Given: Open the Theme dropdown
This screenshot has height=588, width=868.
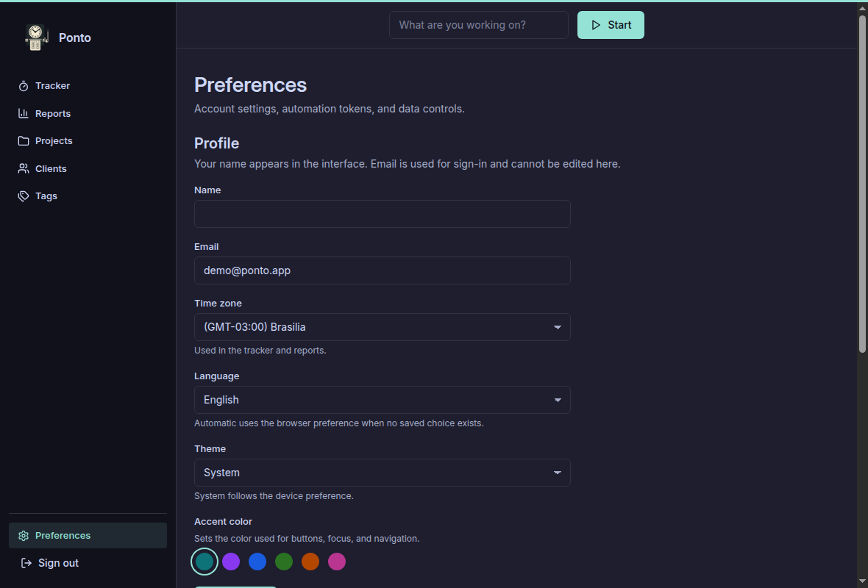Looking at the screenshot, I should tap(382, 473).
